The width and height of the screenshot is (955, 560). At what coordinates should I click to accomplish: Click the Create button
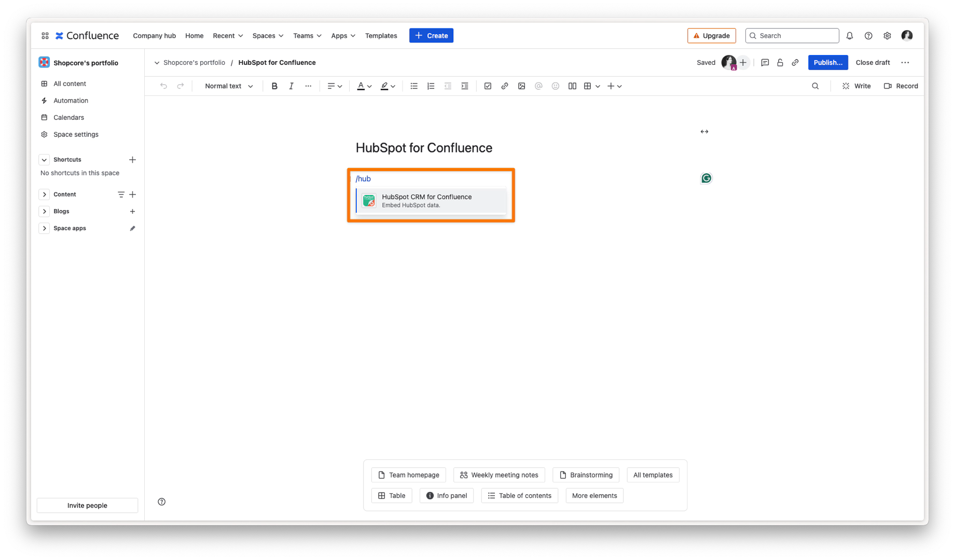431,36
